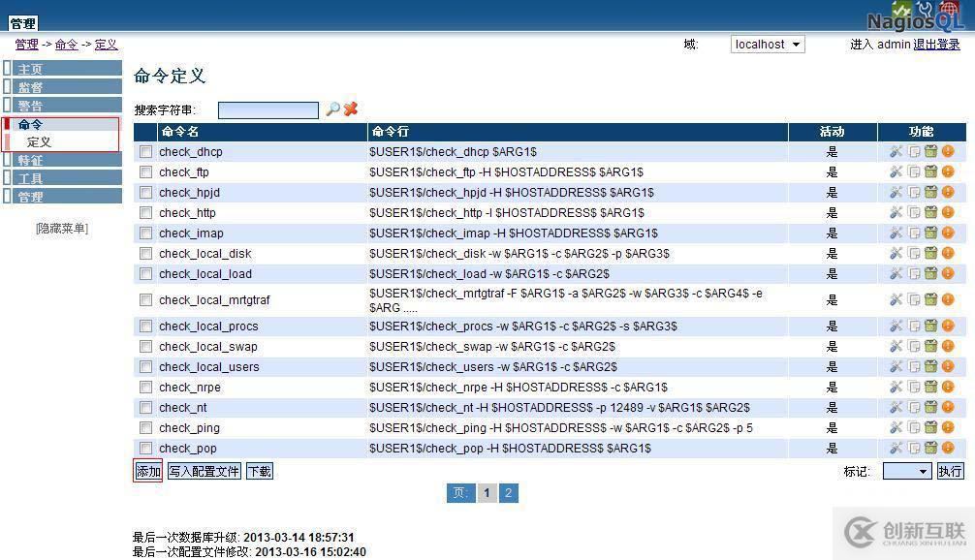Image resolution: width=975 pixels, height=560 pixels.
Task: Check the box next to check_local_swap
Action: click(x=145, y=346)
